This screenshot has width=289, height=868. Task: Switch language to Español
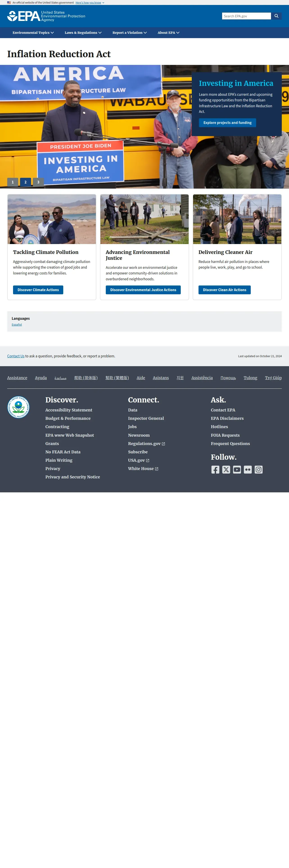click(x=17, y=324)
